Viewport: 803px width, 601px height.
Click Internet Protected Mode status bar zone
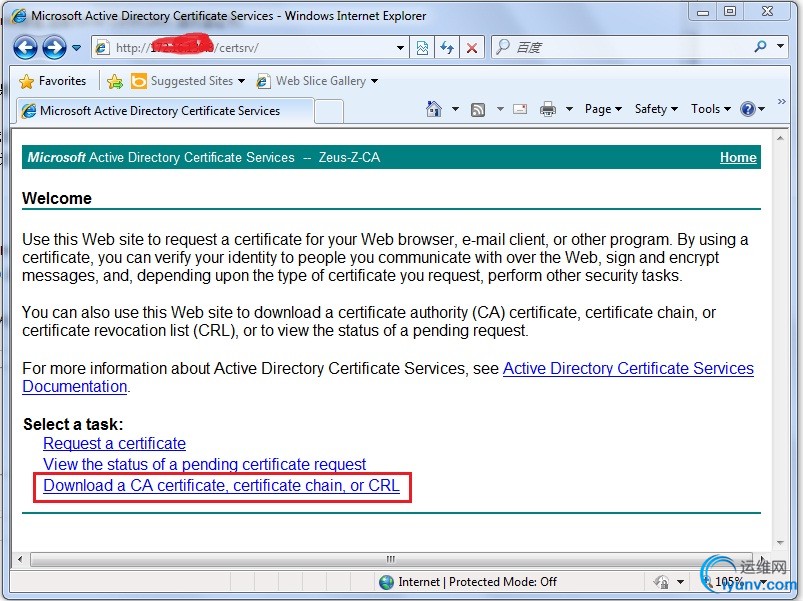pyautogui.click(x=477, y=582)
